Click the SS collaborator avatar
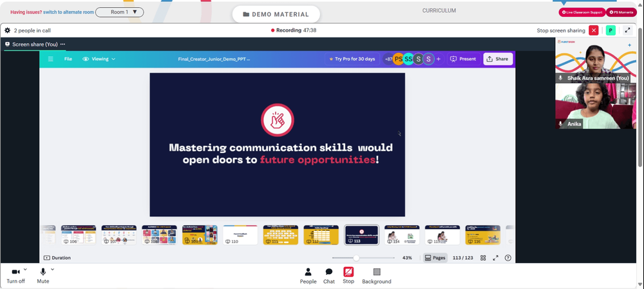The width and height of the screenshot is (644, 289). pyautogui.click(x=408, y=59)
